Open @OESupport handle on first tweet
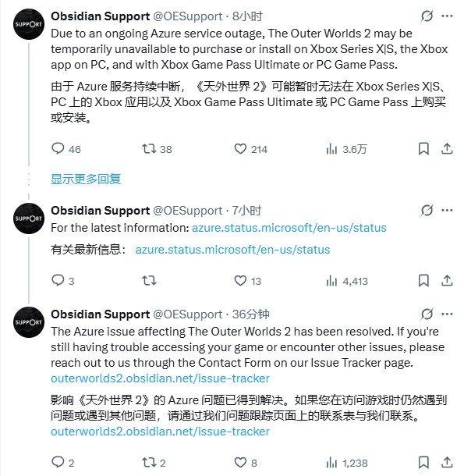The height and width of the screenshot is (476, 464). 187,16
